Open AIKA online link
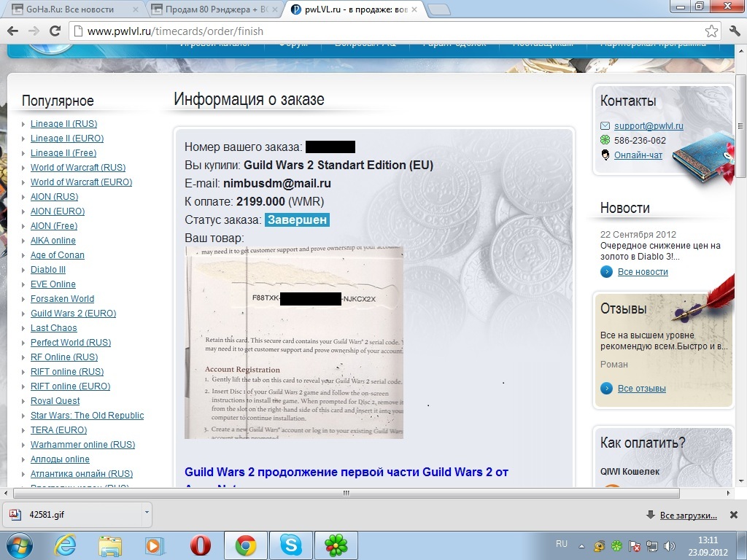The height and width of the screenshot is (560, 747). (53, 241)
